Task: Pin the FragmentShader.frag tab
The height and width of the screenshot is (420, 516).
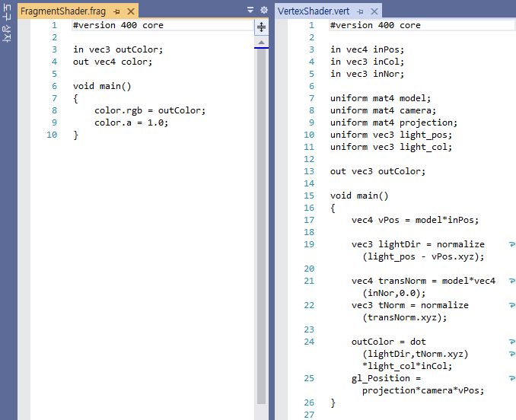Action: pyautogui.click(x=116, y=11)
